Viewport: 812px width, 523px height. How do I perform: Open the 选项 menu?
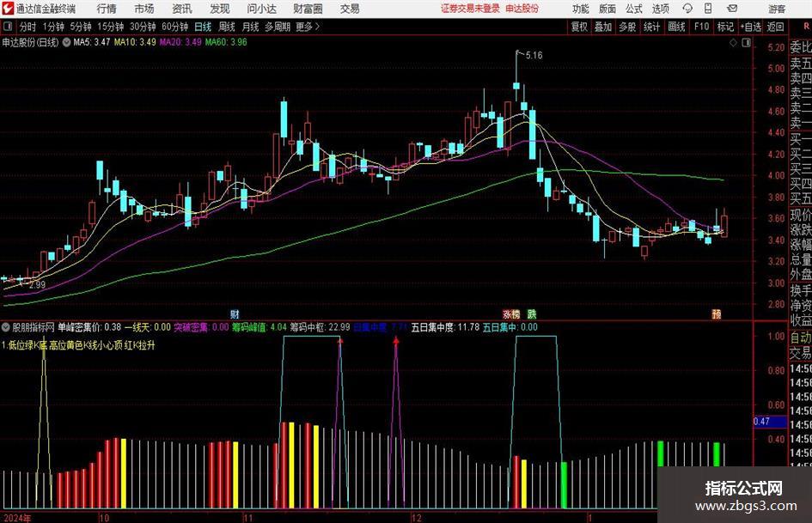660,9
